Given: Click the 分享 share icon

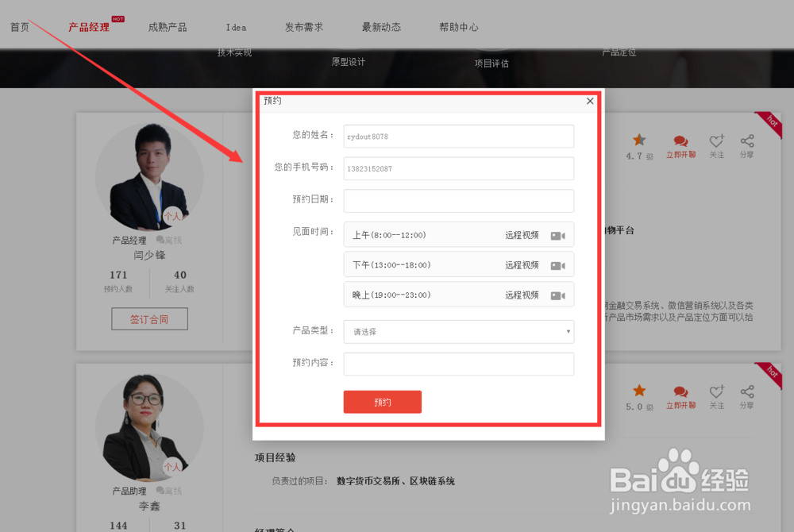Looking at the screenshot, I should click(x=746, y=141).
